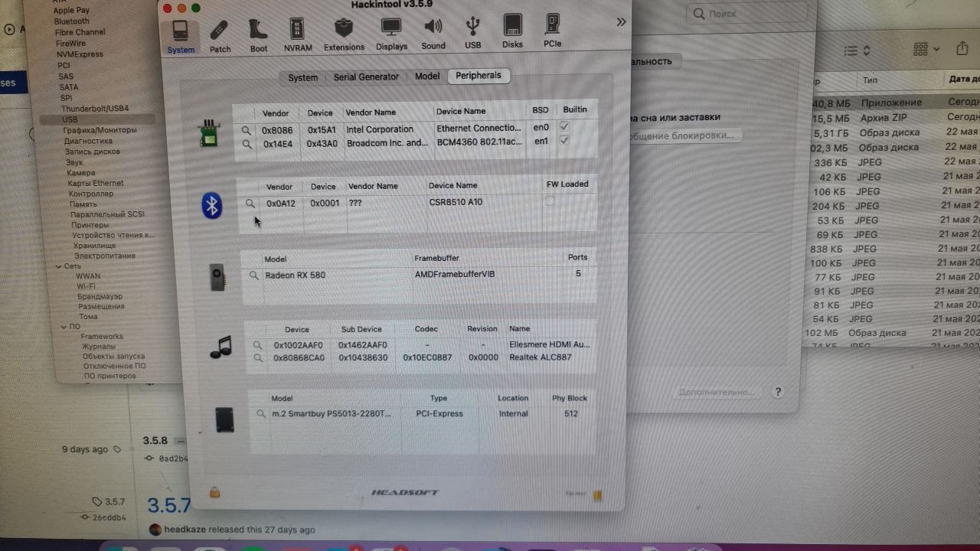Viewport: 980px width, 551px height.
Task: Open the 3.5.7 tag link on GitHub page
Action: tap(109, 502)
